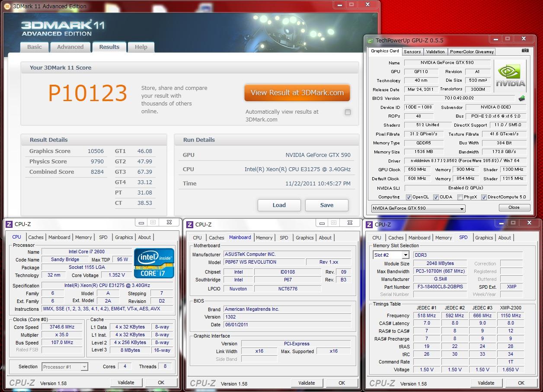This screenshot has width=543, height=392.
Task: Click the NVIDIA logo in GPU-Z
Action: 511,76
